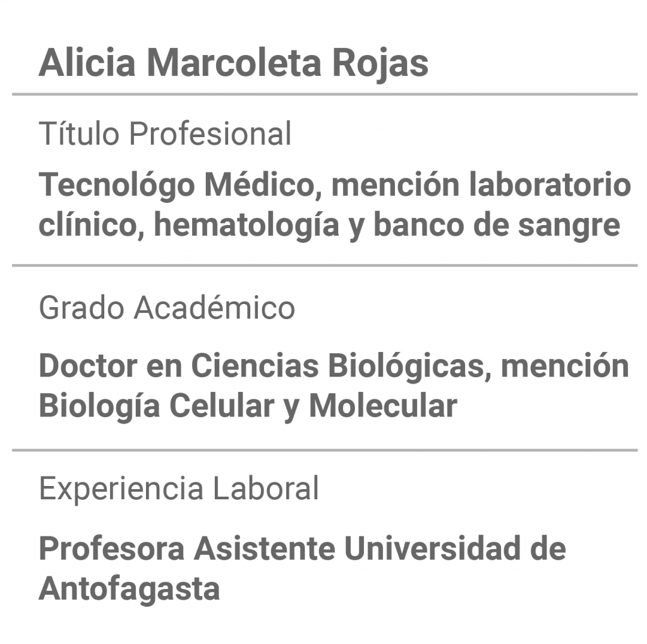647x644 pixels.
Task: Click the word Rojas in the heading
Action: pos(380,63)
